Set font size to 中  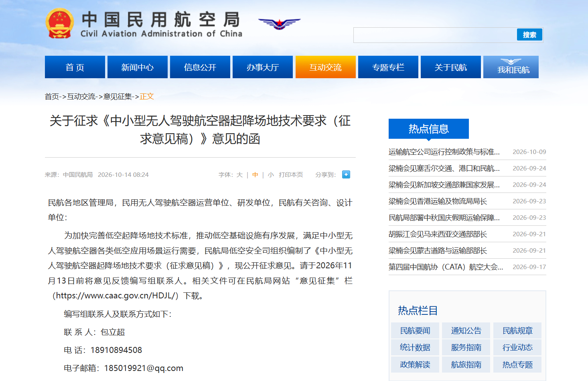[x=255, y=175]
